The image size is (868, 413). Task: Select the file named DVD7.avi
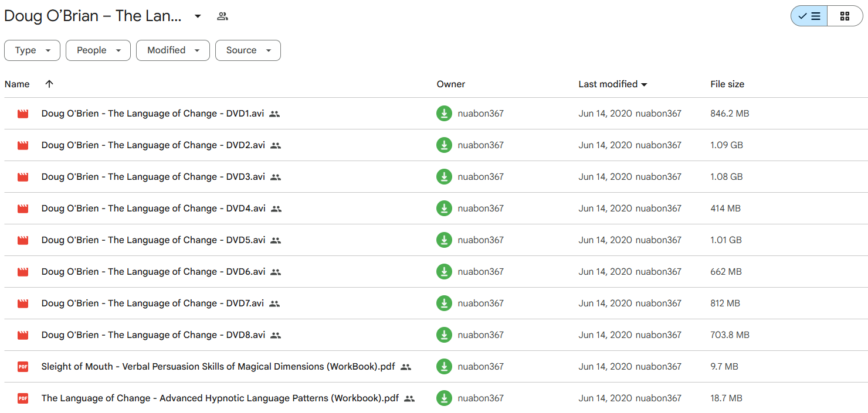point(152,303)
